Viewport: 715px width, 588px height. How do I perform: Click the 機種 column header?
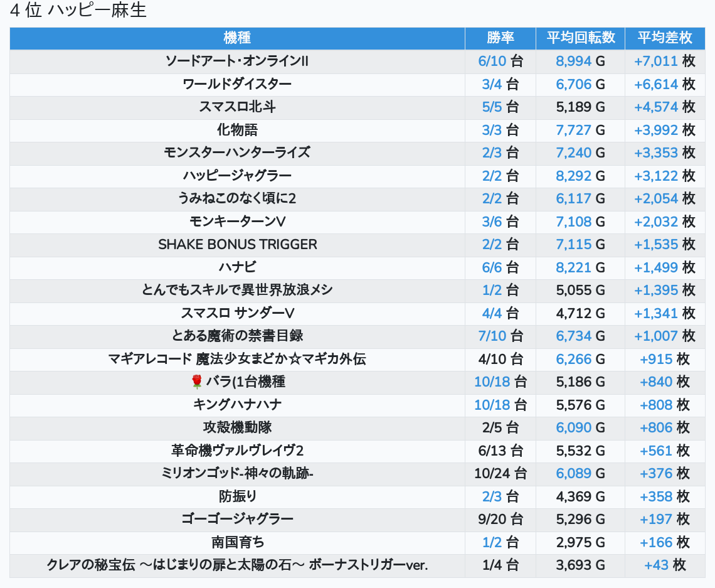237,38
